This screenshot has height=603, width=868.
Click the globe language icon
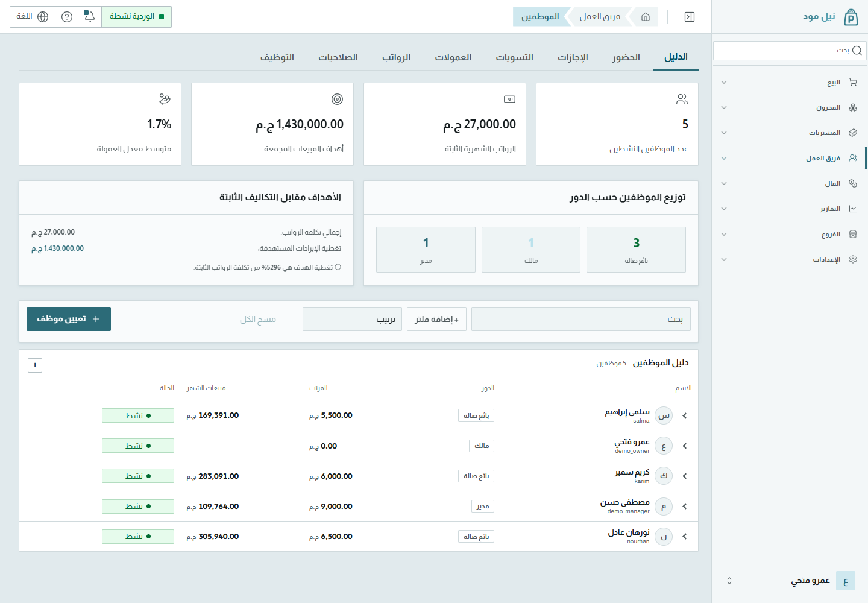(43, 17)
